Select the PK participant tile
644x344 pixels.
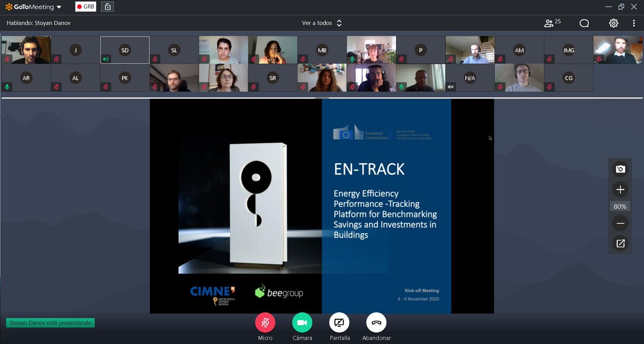point(125,78)
